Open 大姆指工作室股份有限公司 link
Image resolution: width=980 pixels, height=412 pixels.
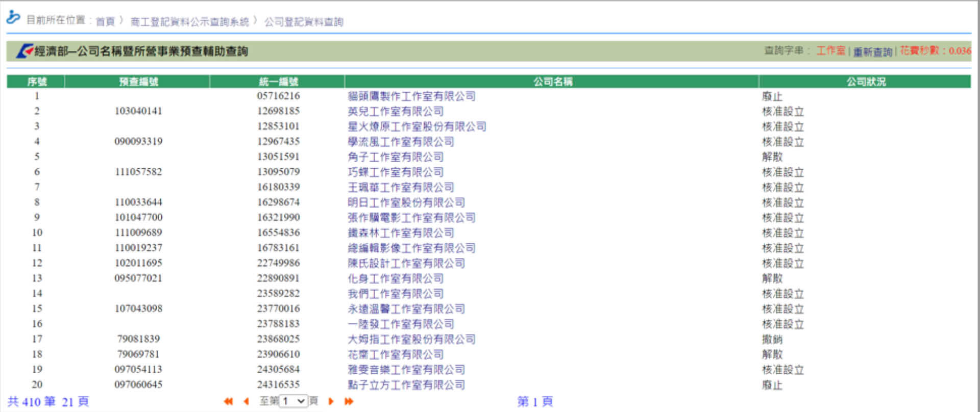click(411, 339)
